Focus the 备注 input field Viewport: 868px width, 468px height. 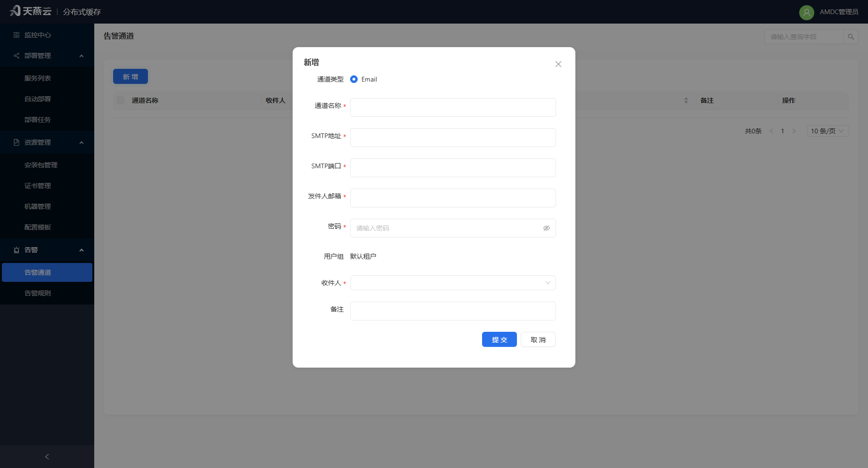pos(453,311)
